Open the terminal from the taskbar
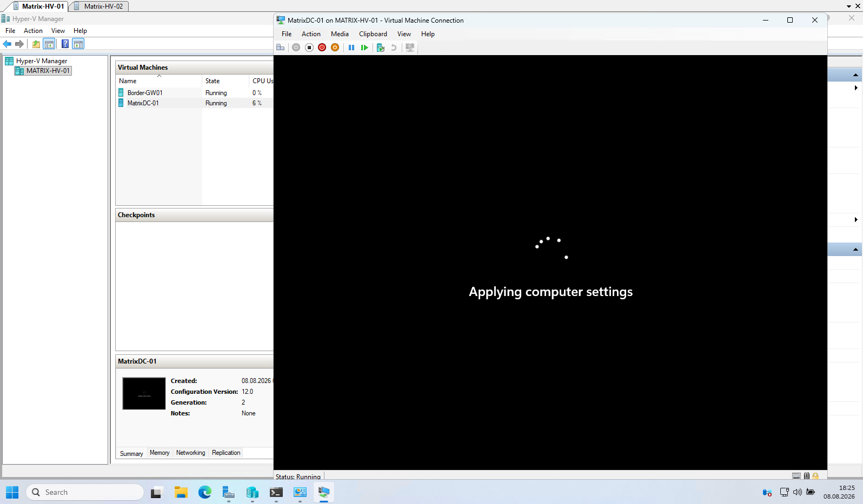The width and height of the screenshot is (863, 504). [x=276, y=492]
